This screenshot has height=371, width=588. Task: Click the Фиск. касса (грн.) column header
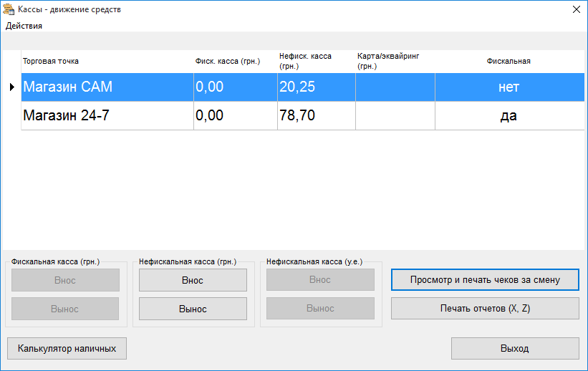[235, 62]
